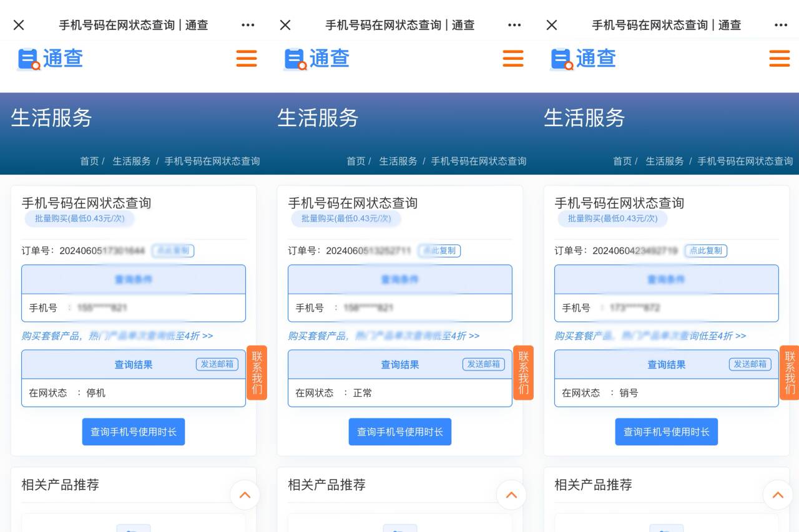Open the hamburger menu in the right panel
This screenshot has height=532, width=799.
(x=780, y=58)
